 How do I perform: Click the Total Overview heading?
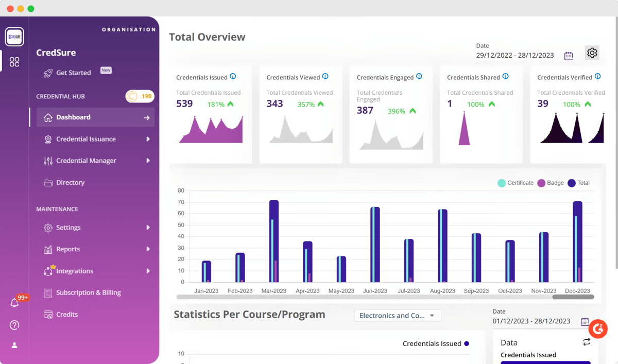(207, 37)
